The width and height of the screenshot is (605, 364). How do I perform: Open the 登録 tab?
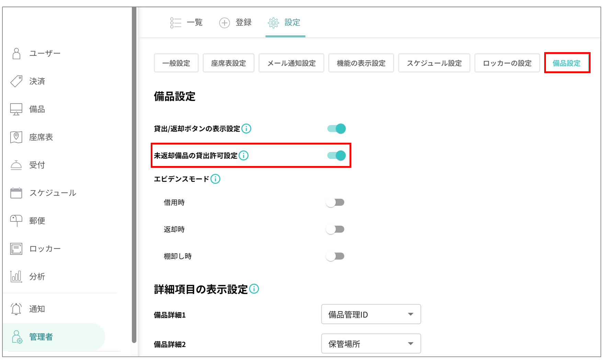tap(235, 22)
